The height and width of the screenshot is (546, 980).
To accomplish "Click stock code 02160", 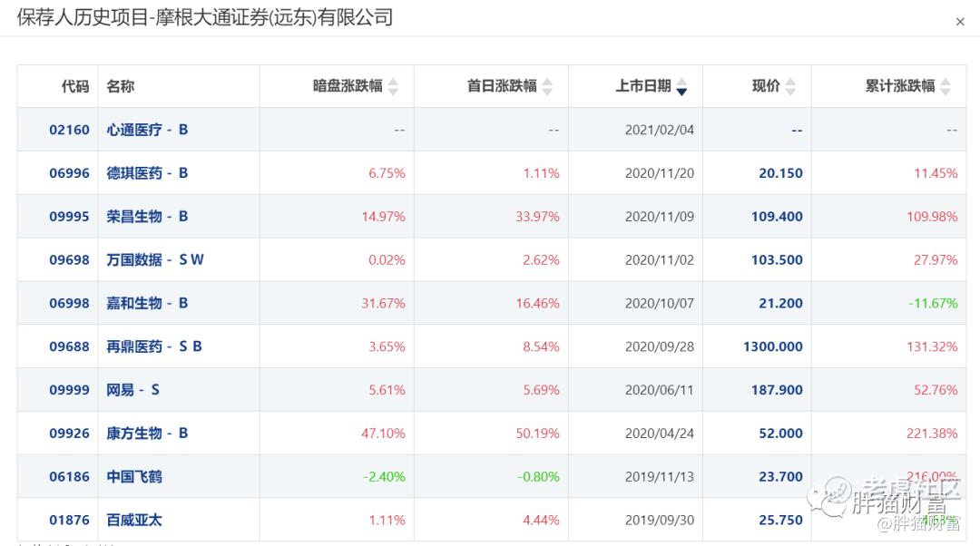I will [69, 130].
